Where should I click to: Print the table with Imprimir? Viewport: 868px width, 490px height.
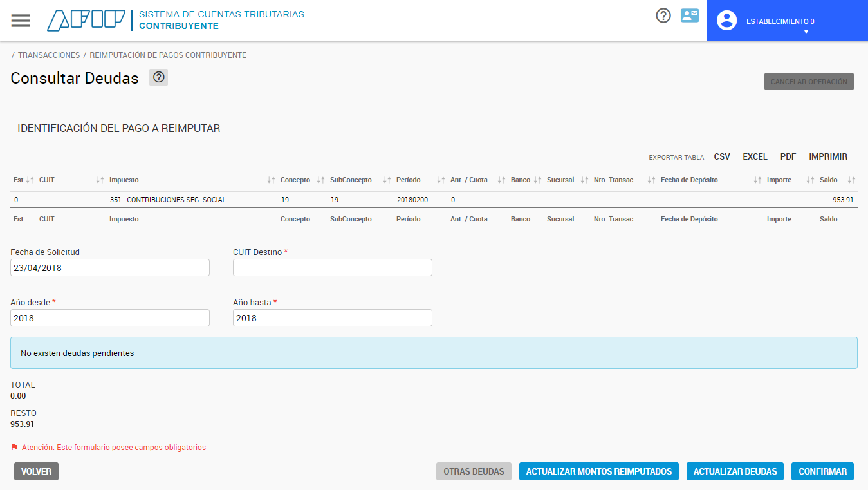(828, 156)
